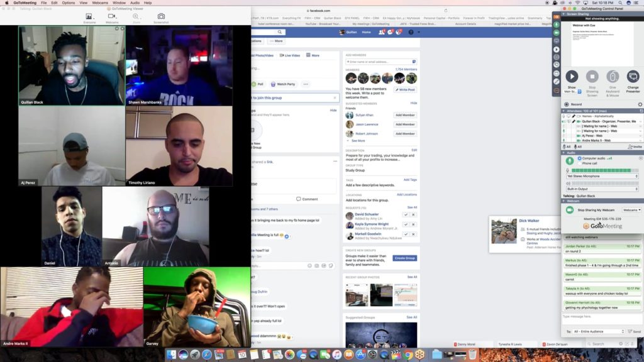644x362 pixels.
Task: Approve Kayla Symone Wright's request checkmark
Action: tap(406, 224)
